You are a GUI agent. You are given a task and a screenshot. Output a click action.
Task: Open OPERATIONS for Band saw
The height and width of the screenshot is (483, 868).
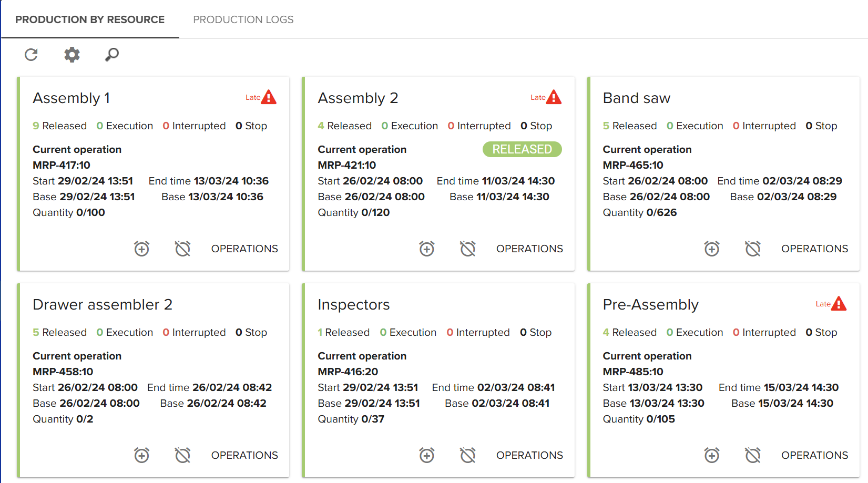click(814, 249)
